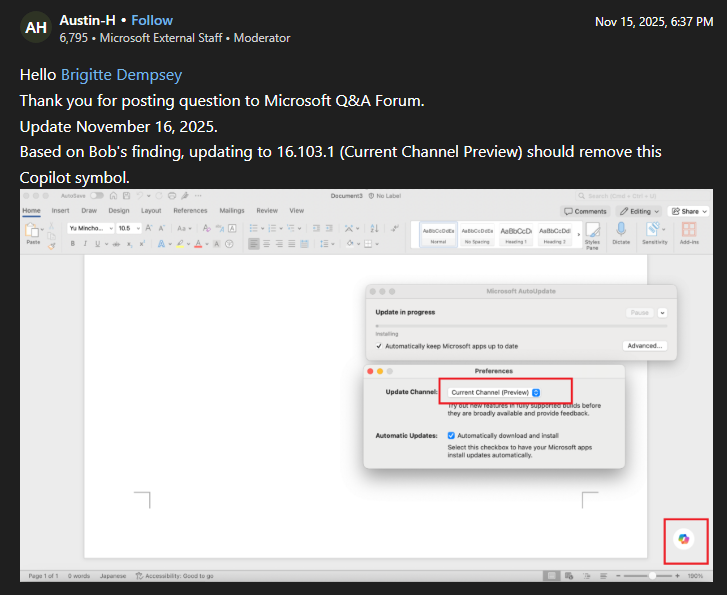
Task: Expand the styles gallery arrow
Action: click(579, 234)
